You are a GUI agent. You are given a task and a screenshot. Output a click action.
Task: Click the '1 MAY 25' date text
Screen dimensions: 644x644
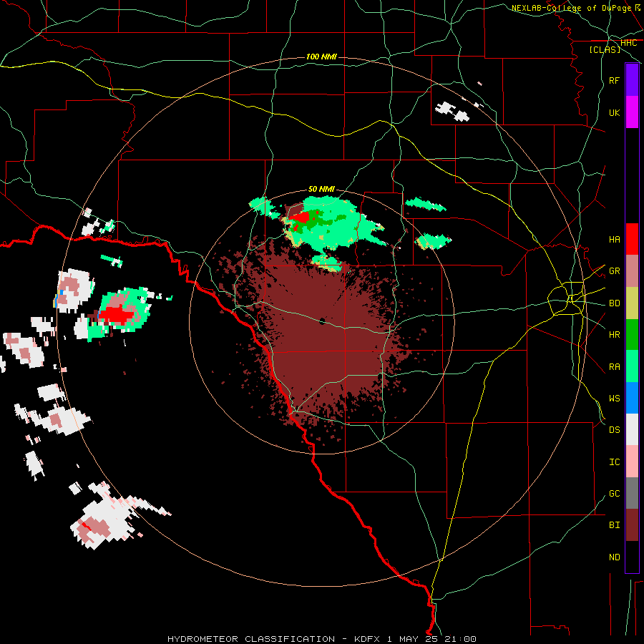point(413,639)
